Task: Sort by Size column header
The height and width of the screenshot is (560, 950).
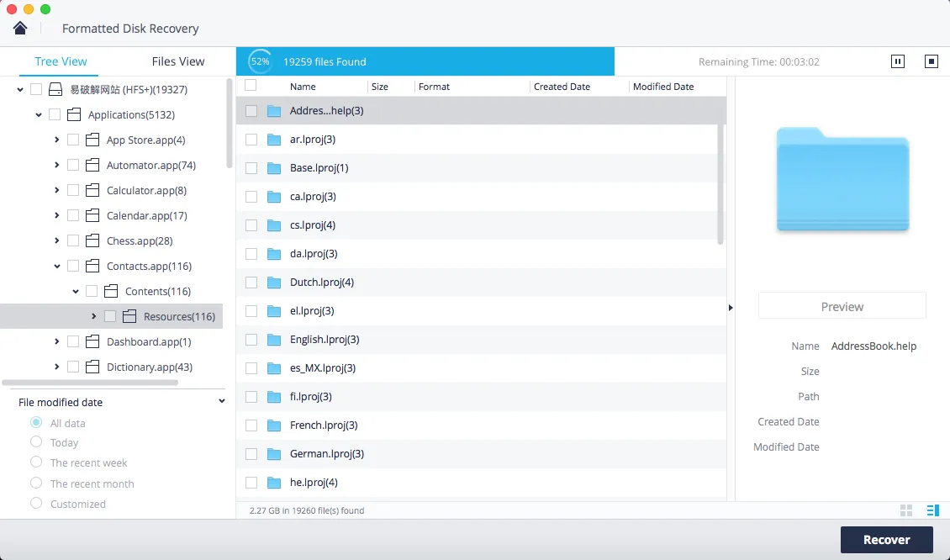Action: (380, 87)
